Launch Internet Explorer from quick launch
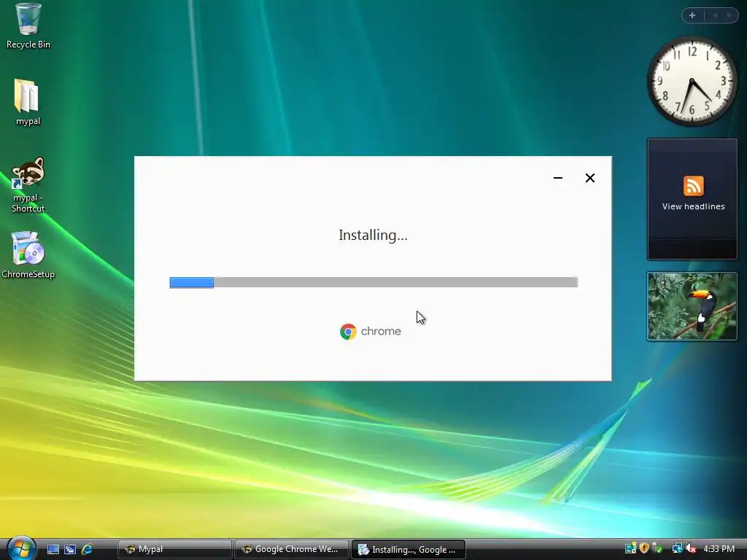 87,550
